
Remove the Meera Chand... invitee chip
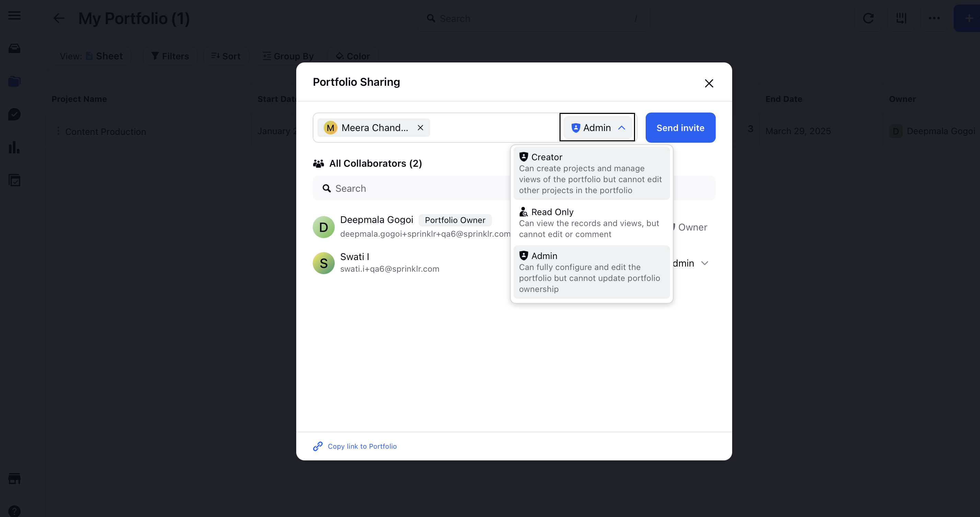click(420, 128)
